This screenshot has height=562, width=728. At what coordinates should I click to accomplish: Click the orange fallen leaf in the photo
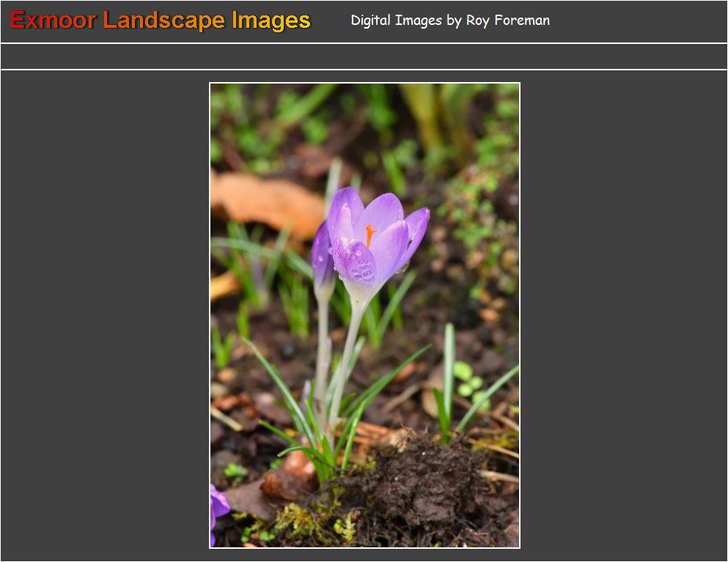265,201
